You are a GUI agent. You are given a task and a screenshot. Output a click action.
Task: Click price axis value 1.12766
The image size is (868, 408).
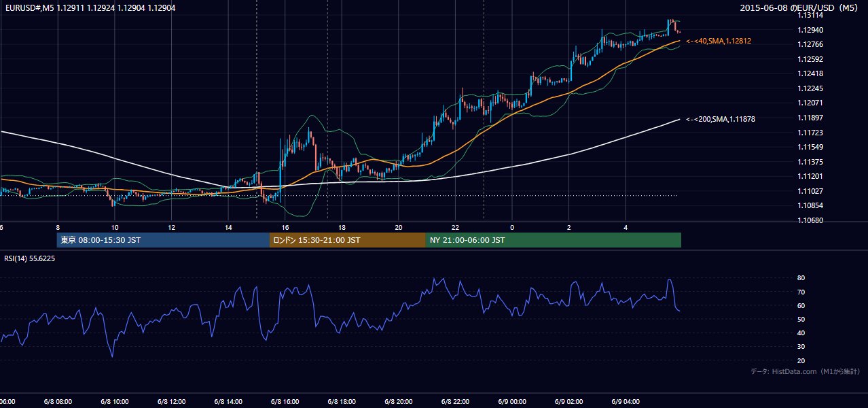pyautogui.click(x=810, y=44)
